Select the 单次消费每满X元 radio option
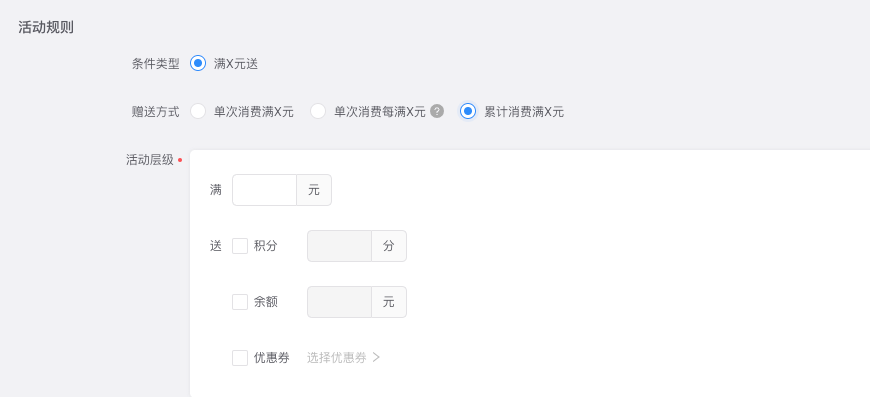The image size is (870, 397). tap(318, 111)
